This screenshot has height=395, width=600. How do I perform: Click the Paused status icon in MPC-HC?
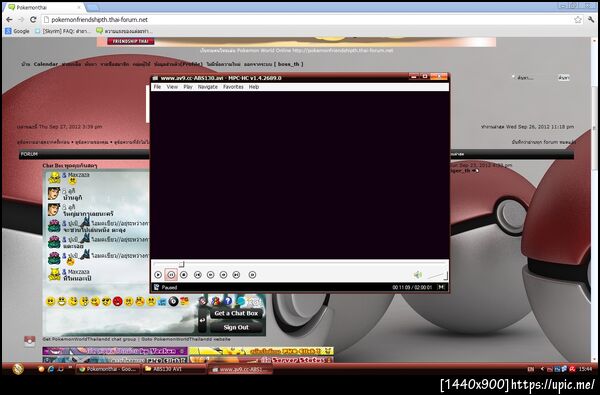click(157, 287)
